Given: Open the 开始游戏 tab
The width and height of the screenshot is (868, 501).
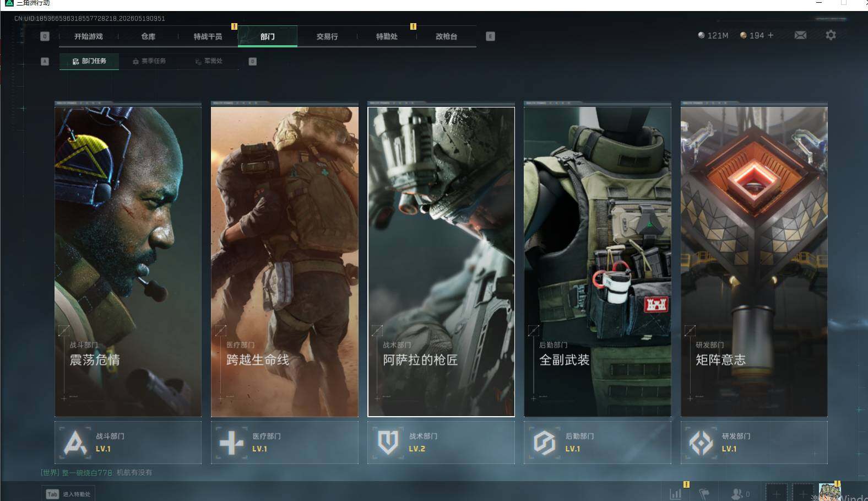Looking at the screenshot, I should tap(89, 36).
